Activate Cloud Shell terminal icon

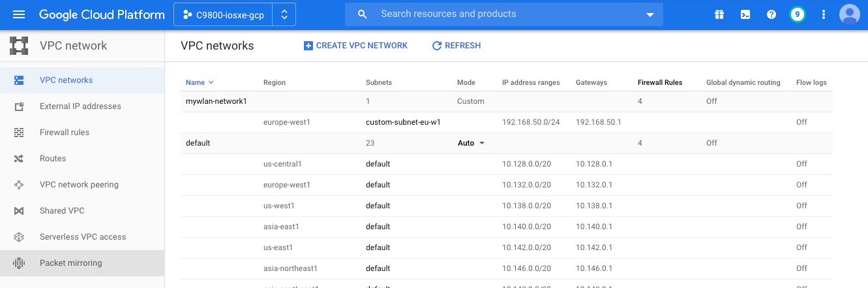pyautogui.click(x=745, y=14)
